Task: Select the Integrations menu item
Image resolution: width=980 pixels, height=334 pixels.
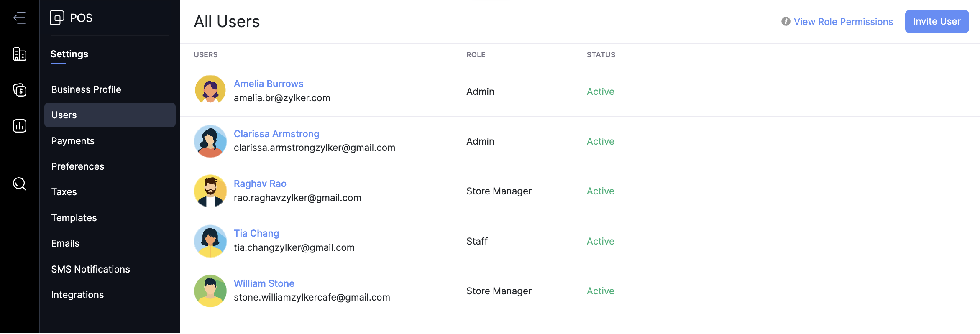Action: (x=77, y=295)
